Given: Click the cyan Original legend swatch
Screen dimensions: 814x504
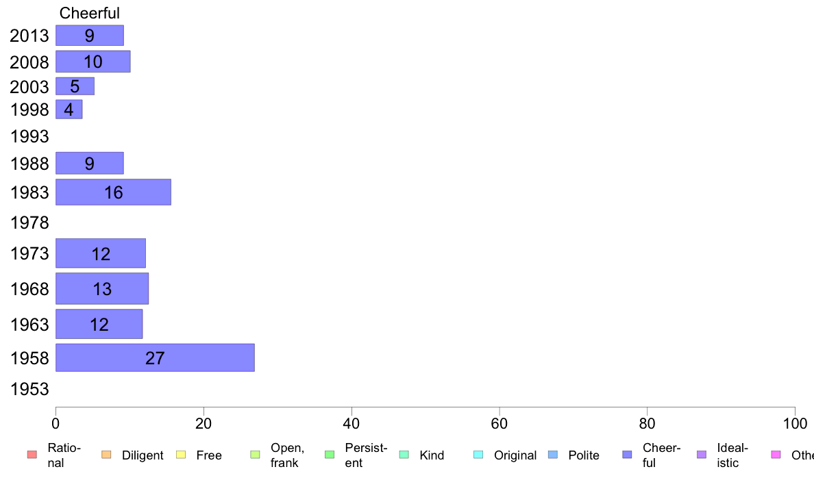Looking at the screenshot, I should (x=478, y=455).
